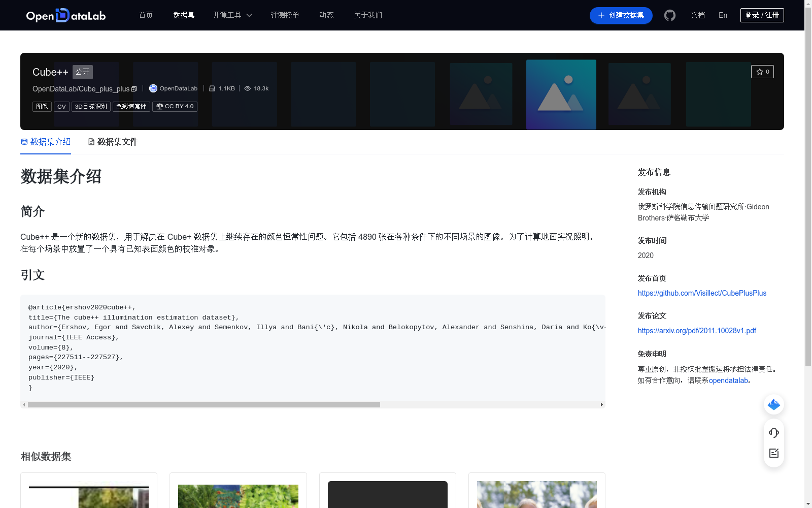The width and height of the screenshot is (812, 508).
Task: Click the OpenDataLab logo
Action: pos(66,15)
